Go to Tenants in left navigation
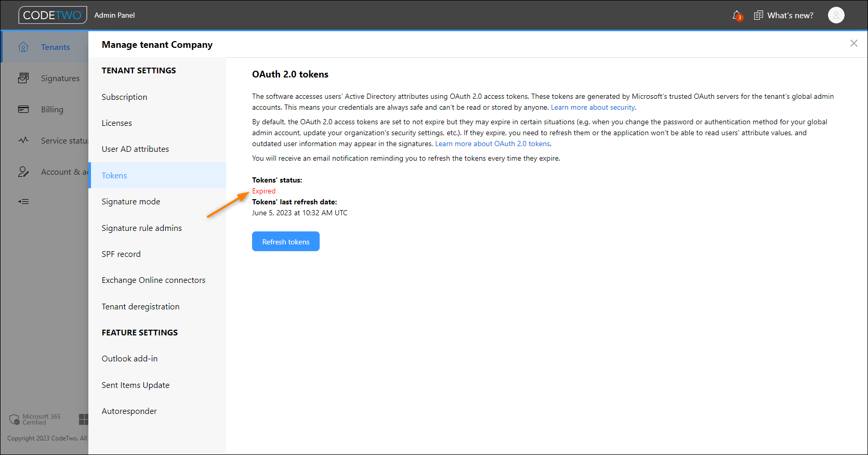Viewport: 868px width, 455px height. pyautogui.click(x=56, y=47)
